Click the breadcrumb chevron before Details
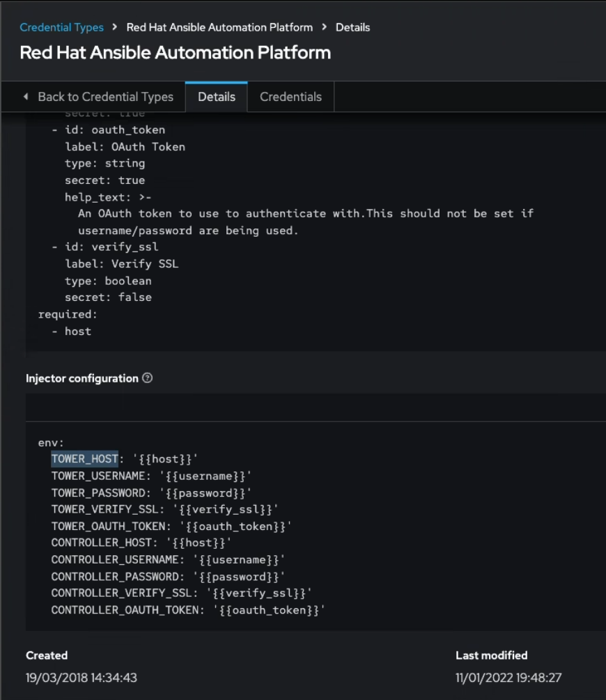Image resolution: width=606 pixels, height=700 pixels. [324, 27]
